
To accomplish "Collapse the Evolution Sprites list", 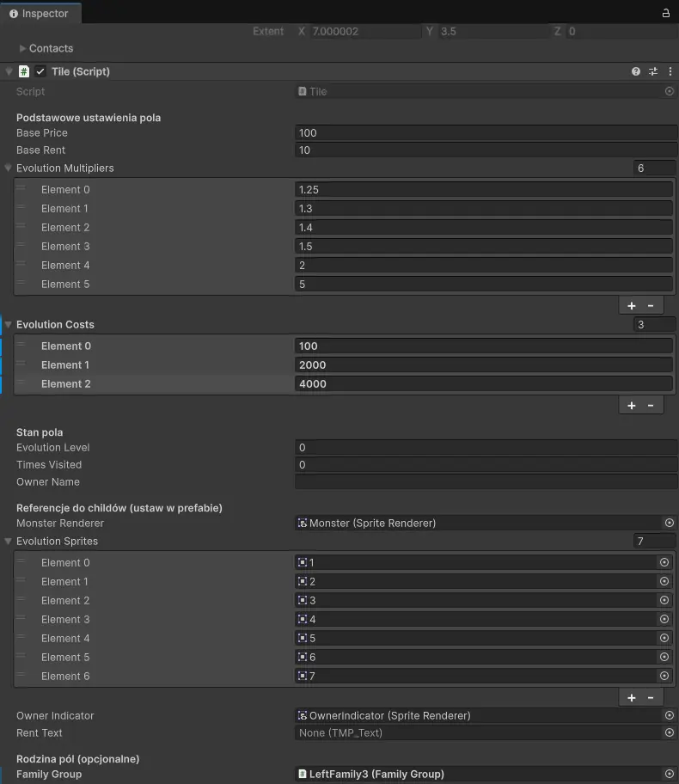I will [8, 541].
